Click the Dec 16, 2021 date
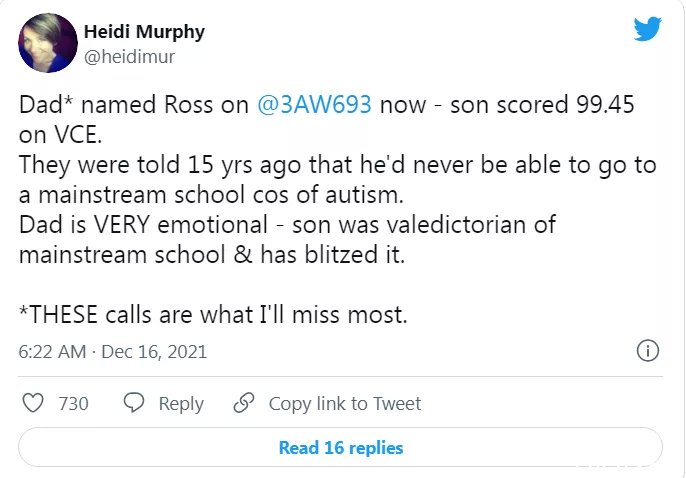Viewport: 686px width, 478px height. (154, 352)
